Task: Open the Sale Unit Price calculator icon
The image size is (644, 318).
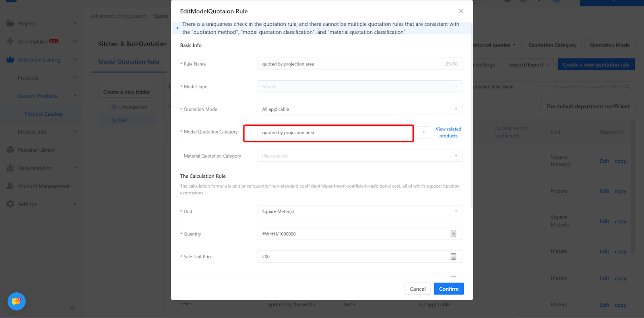Action: coord(453,256)
